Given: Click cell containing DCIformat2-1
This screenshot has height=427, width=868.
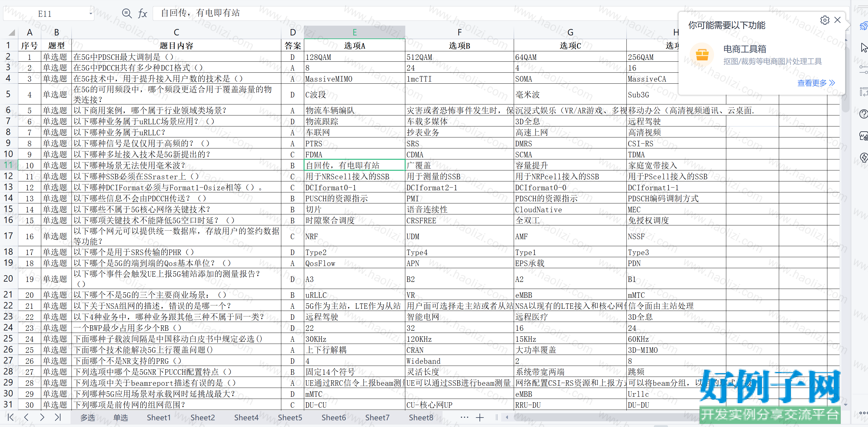Looking at the screenshot, I should pyautogui.click(x=459, y=187).
